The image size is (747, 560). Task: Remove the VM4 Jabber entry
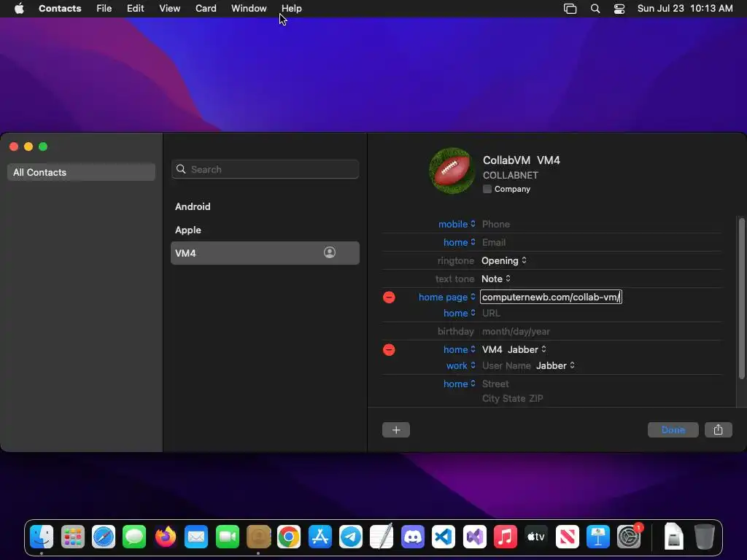pyautogui.click(x=389, y=350)
